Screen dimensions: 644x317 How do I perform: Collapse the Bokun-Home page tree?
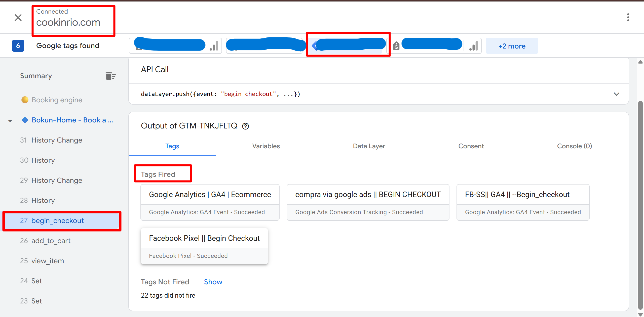[10, 121]
